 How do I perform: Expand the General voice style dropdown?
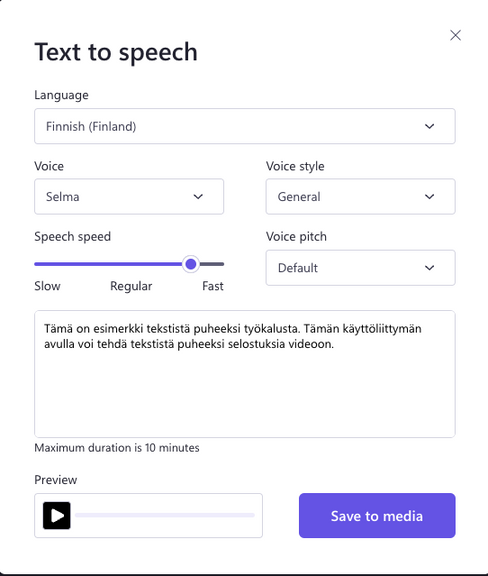pyautogui.click(x=360, y=197)
